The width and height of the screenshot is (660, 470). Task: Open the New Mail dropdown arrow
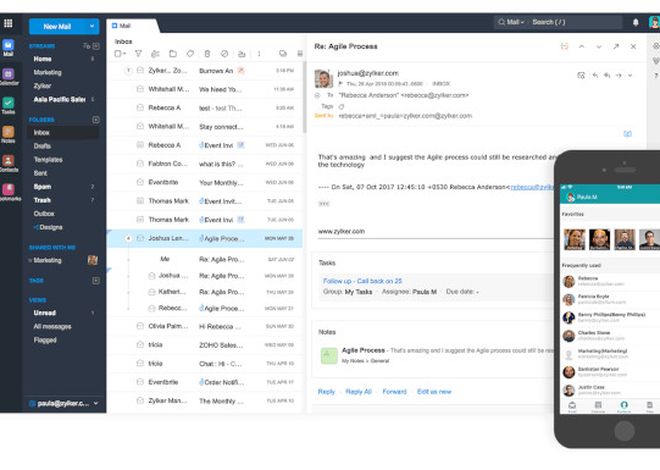coord(92,26)
